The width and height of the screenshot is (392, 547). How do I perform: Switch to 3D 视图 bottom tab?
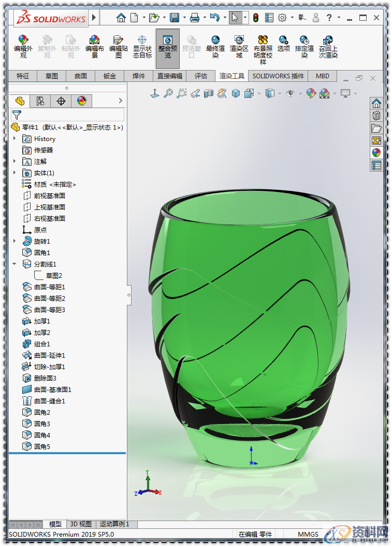[x=81, y=524]
